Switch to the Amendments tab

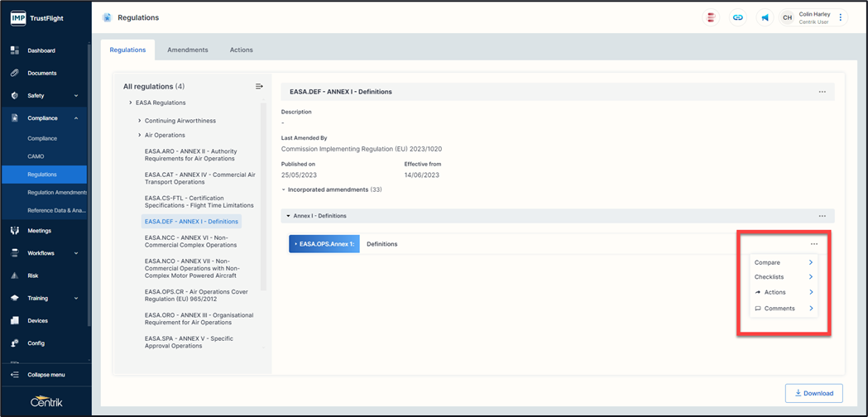(x=188, y=50)
